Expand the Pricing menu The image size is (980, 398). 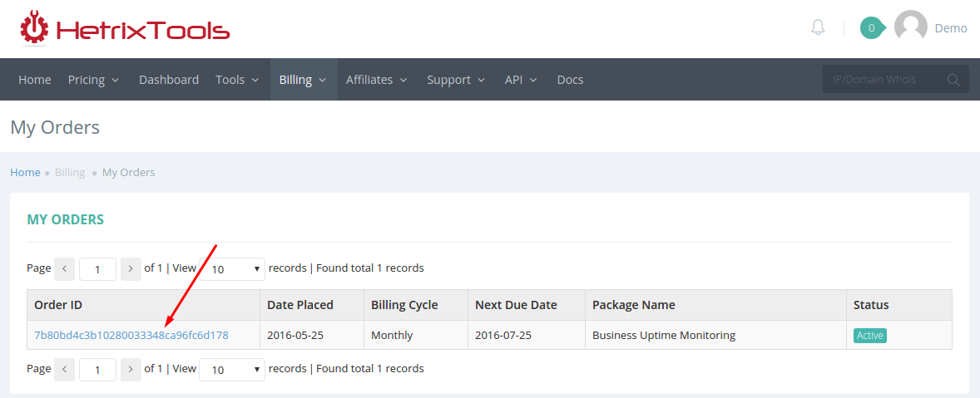(93, 80)
